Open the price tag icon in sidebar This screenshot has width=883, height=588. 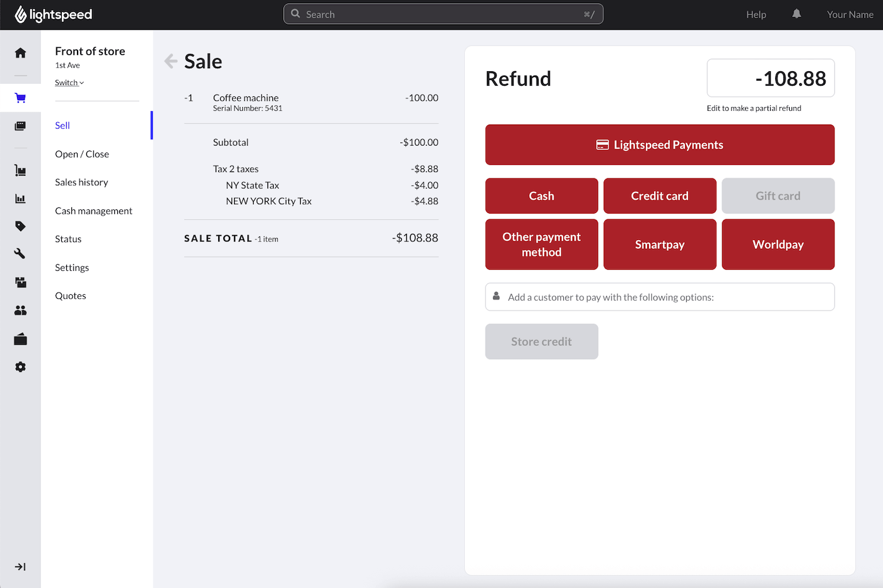pyautogui.click(x=20, y=226)
